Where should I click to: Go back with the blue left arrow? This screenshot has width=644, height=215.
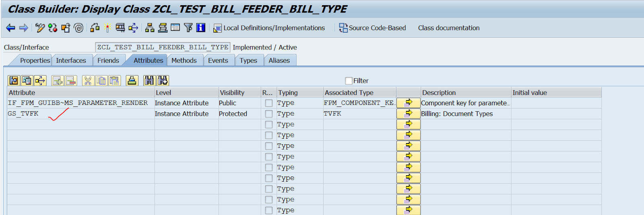coord(10,28)
